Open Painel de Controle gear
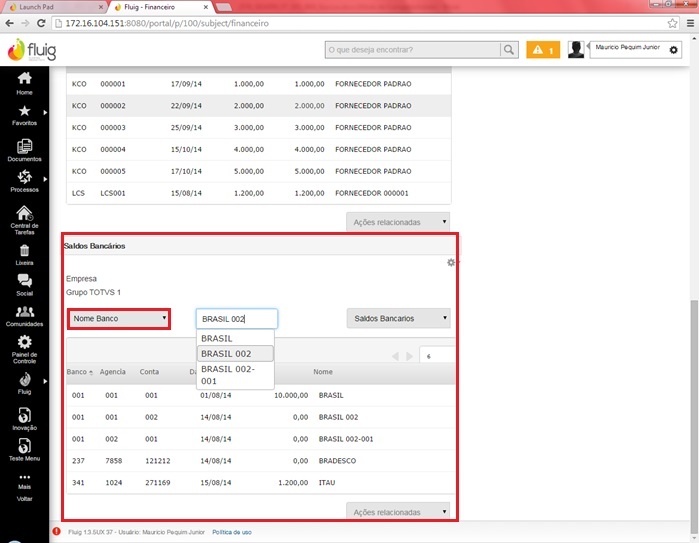This screenshot has height=543, width=699. pos(24,342)
